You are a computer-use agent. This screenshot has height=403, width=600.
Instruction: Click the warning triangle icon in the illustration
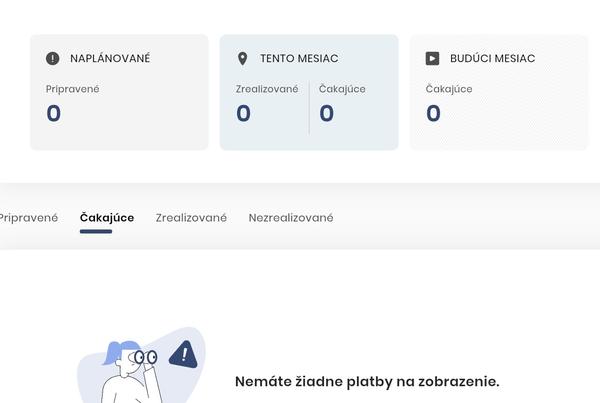pos(183,355)
